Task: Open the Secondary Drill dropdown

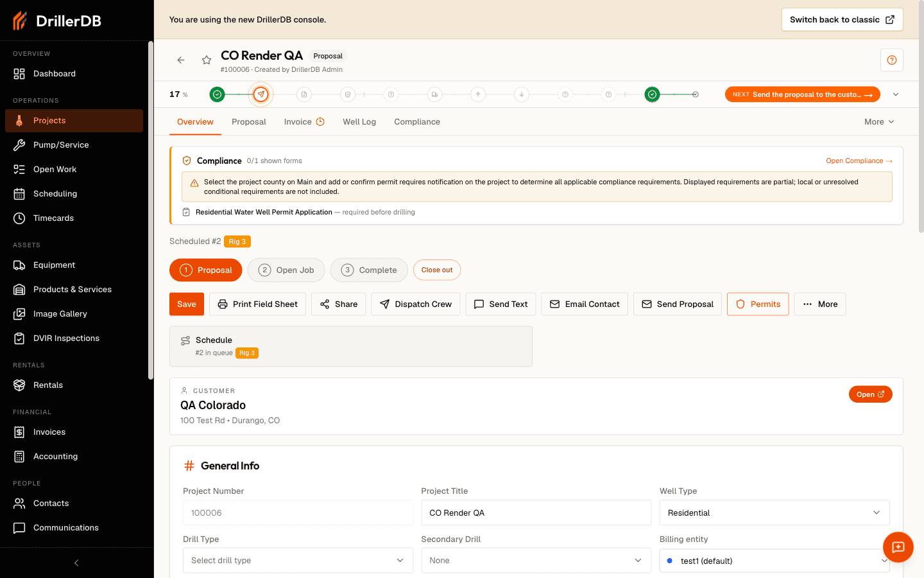Action: pos(536,561)
